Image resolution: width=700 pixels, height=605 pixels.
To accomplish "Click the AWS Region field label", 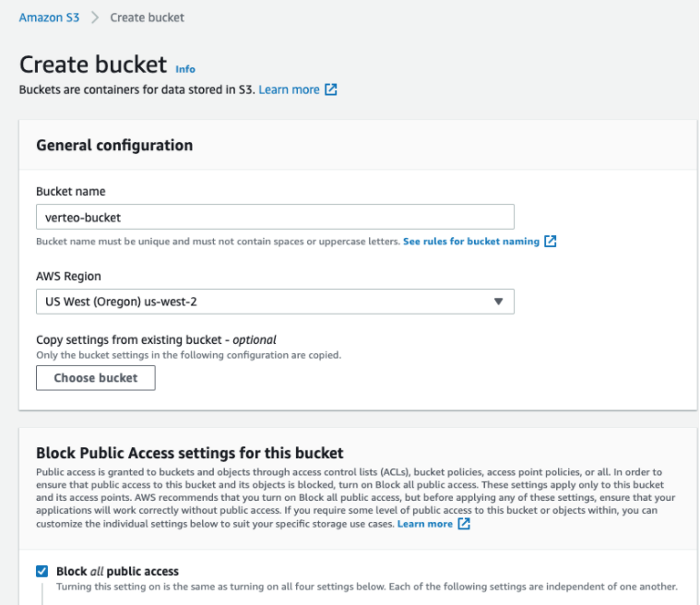I will [68, 276].
